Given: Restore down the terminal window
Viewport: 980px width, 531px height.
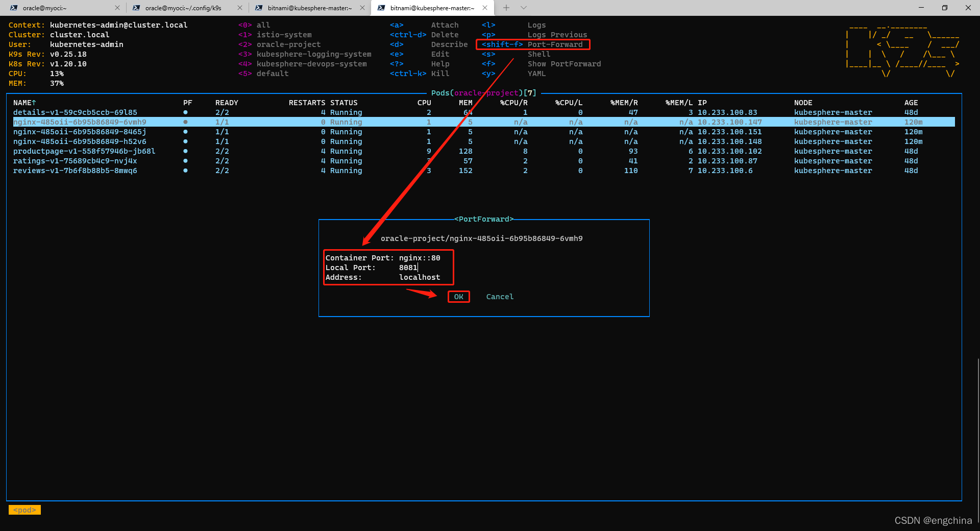Looking at the screenshot, I should pos(945,8).
